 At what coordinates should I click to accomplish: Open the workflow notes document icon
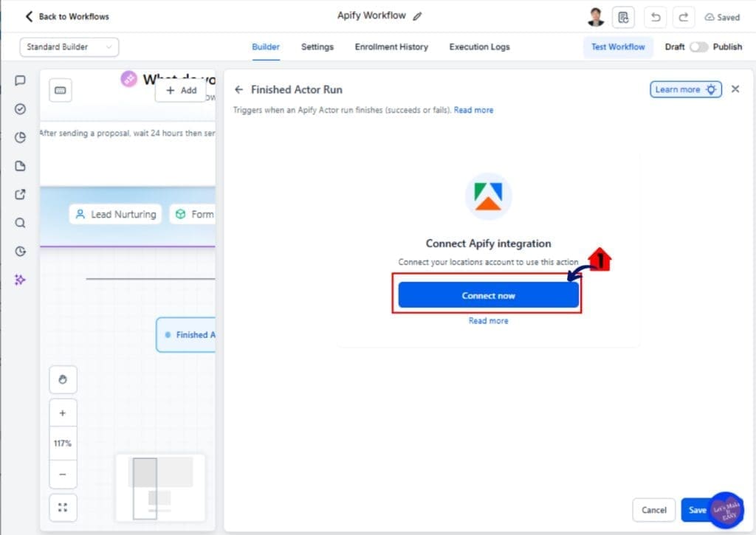click(x=623, y=18)
